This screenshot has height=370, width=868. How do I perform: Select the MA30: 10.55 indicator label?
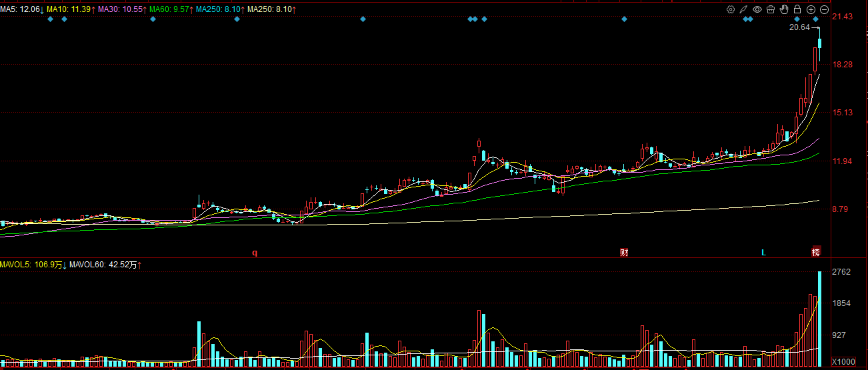pyautogui.click(x=122, y=9)
